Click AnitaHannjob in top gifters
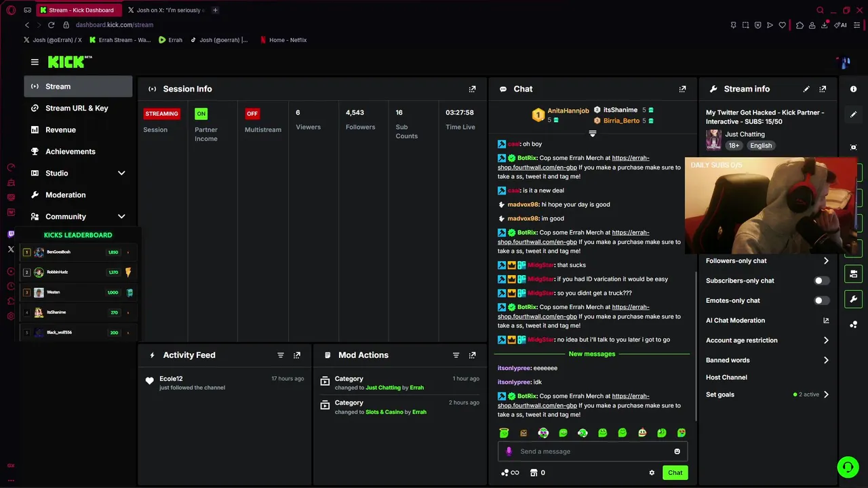This screenshot has height=488, width=868. click(568, 110)
